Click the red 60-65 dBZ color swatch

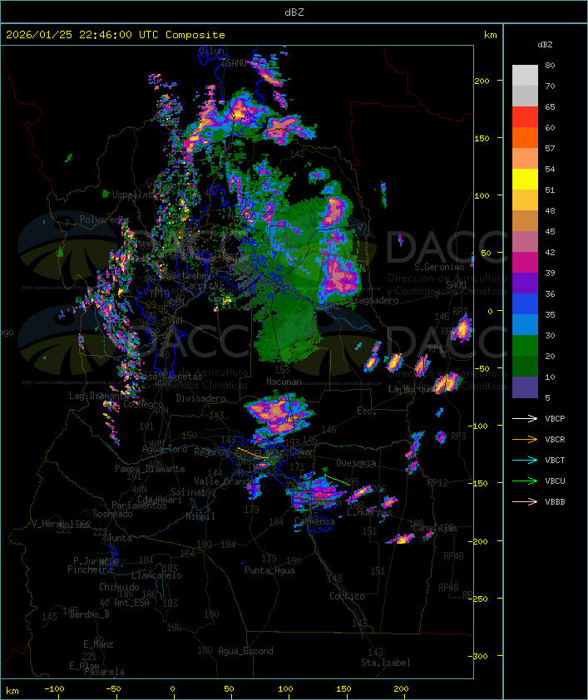[x=525, y=117]
